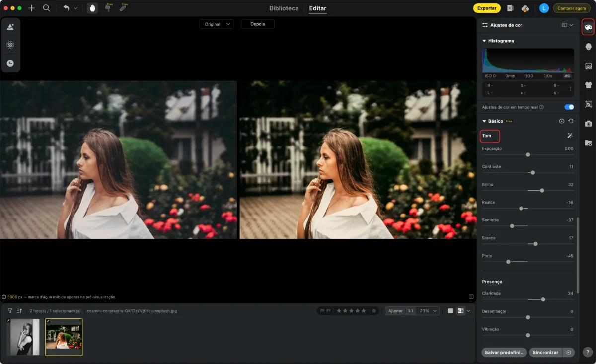
Task: Open the search magnifier
Action: coord(46,8)
